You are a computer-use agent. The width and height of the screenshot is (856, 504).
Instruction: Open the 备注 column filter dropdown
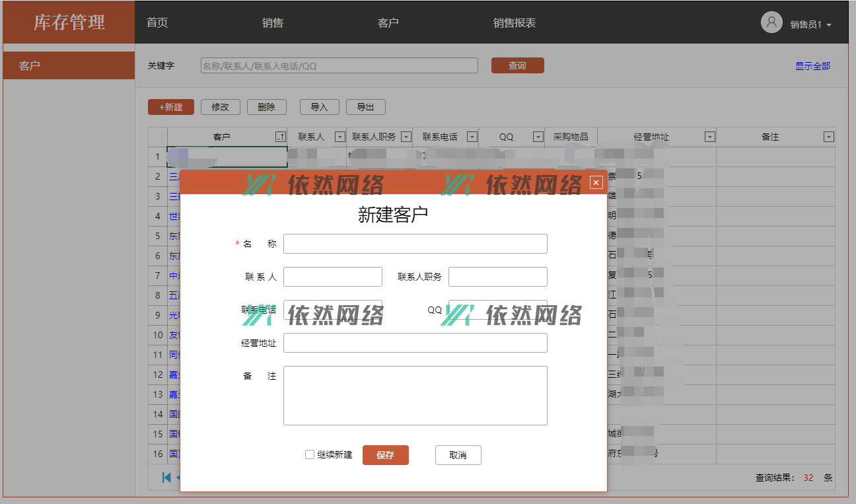[828, 137]
